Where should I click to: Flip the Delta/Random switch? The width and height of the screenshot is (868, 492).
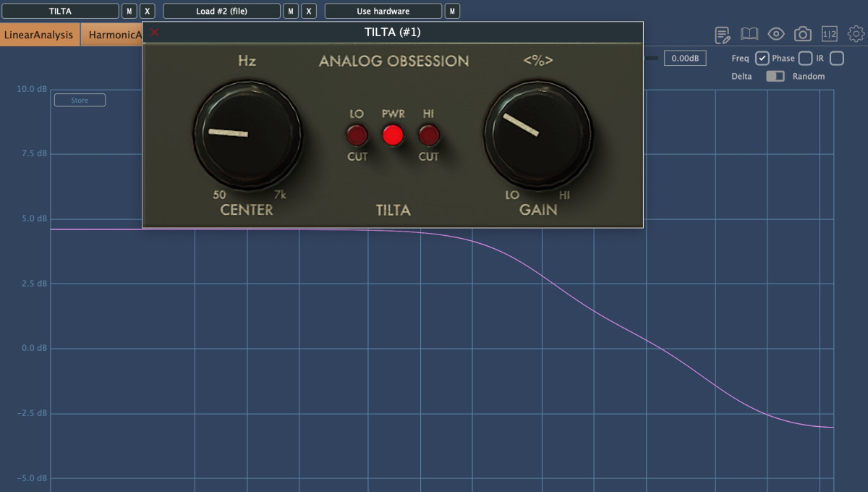pos(775,76)
